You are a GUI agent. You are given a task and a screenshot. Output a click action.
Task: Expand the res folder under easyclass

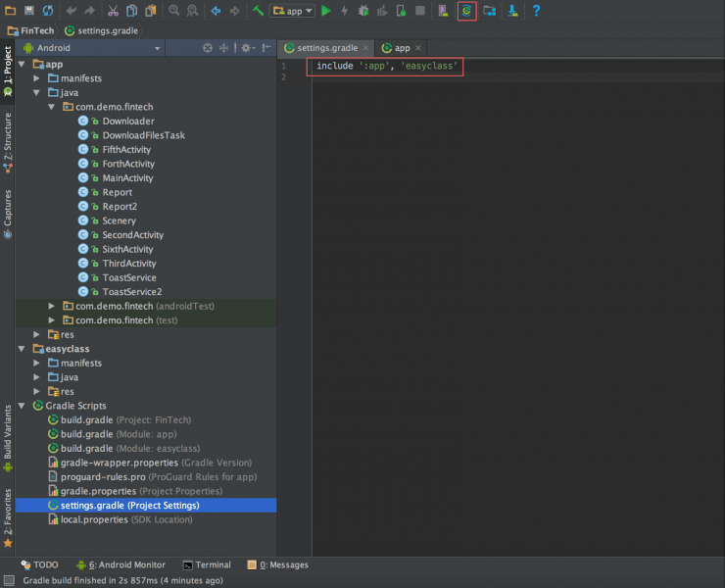tap(38, 391)
